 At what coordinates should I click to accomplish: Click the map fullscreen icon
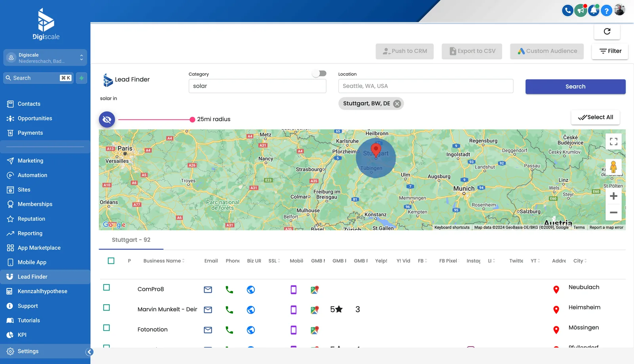613,141
